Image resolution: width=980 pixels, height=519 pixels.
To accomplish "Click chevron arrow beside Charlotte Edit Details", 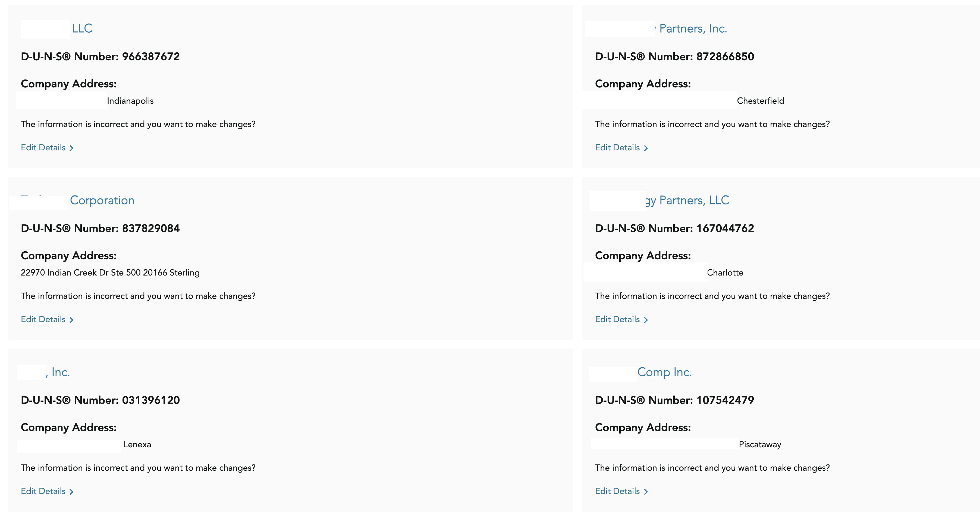I will (646, 320).
